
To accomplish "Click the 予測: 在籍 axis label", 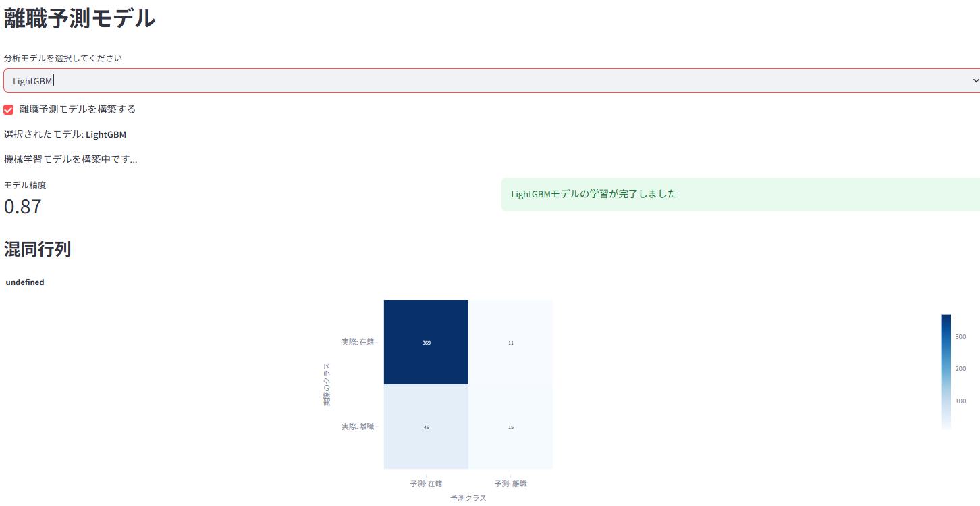I will tap(426, 483).
